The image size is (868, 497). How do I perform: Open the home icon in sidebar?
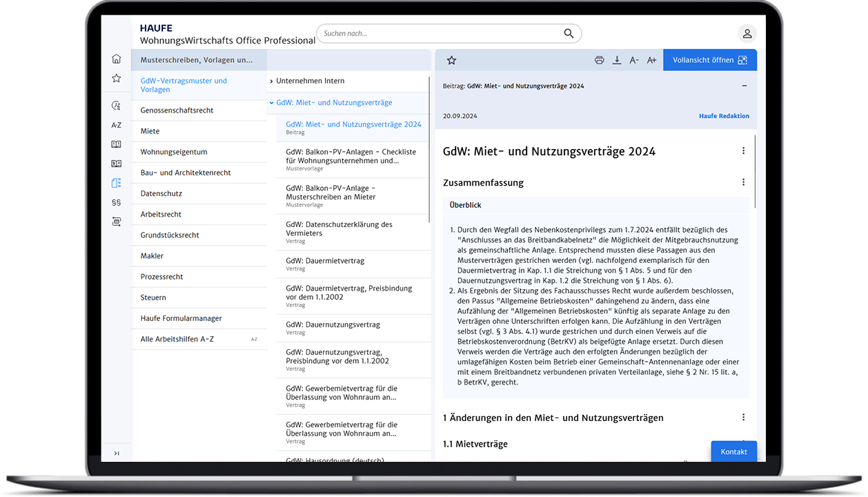pyautogui.click(x=116, y=59)
